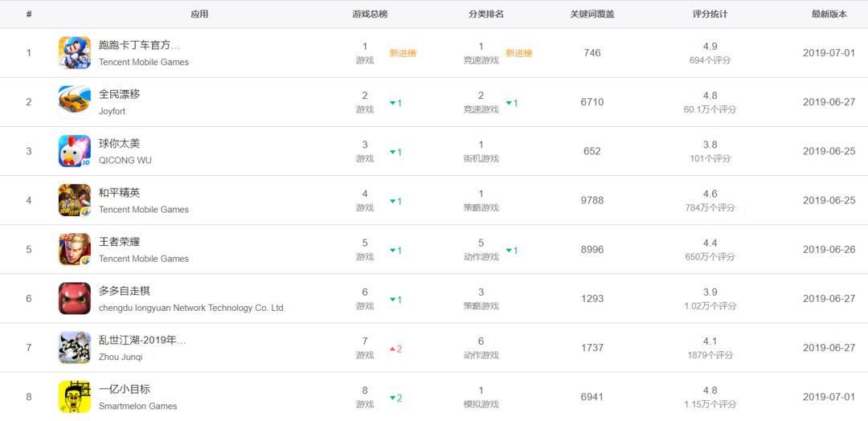The height and width of the screenshot is (421, 868).
Task: Click the 60.1万个评分 rating count
Action: [x=710, y=109]
